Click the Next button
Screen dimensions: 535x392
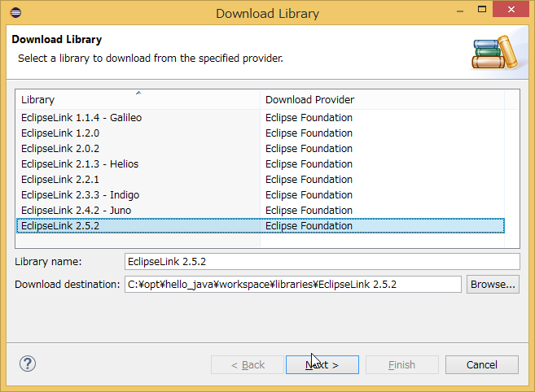click(x=322, y=364)
